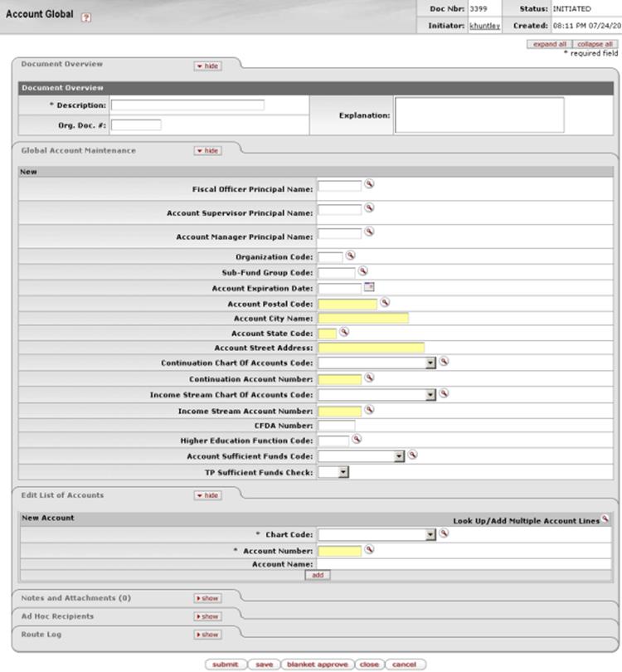This screenshot has height=672, width=622.
Task: Click the expand all button
Action: (549, 44)
